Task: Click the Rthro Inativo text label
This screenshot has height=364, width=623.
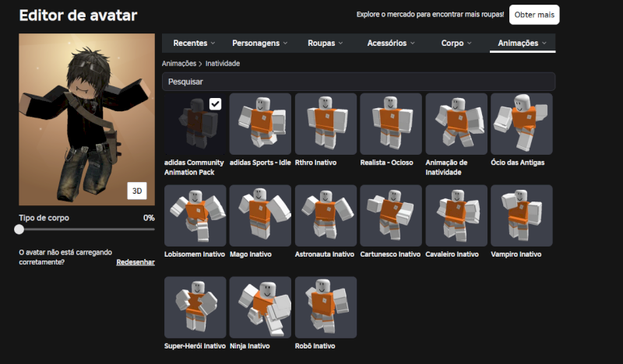Action: click(x=316, y=163)
